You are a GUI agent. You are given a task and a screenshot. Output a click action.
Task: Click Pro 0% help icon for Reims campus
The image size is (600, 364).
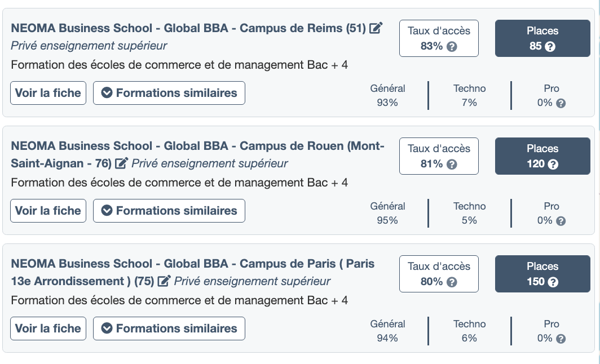point(561,103)
